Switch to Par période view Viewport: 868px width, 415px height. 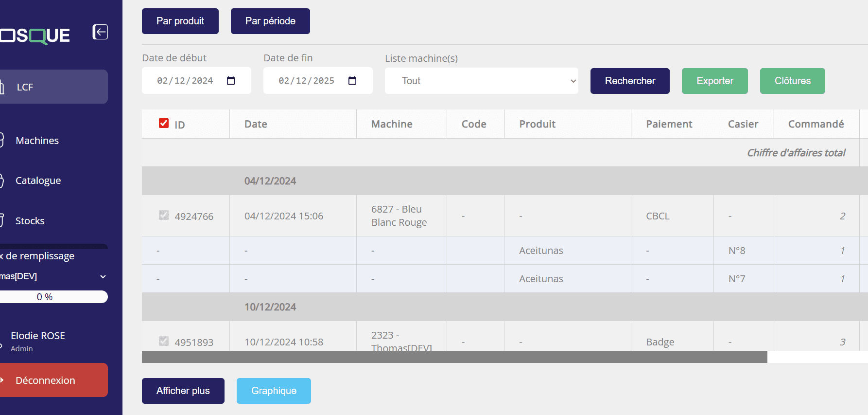coord(270,21)
